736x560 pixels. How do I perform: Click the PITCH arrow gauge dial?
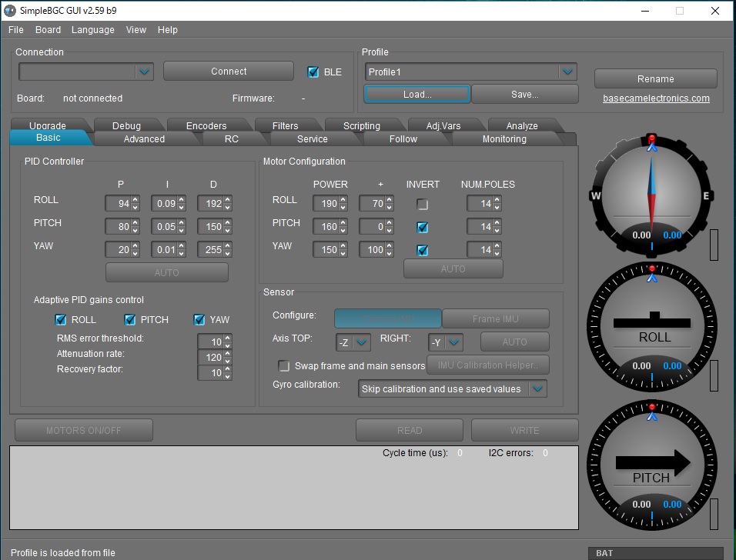651,464
